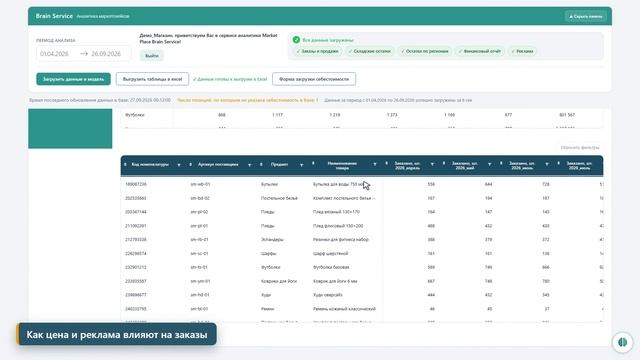Image resolution: width=640 pixels, height=360 pixels.
Task: Click the start date field 01.04.2026
Action: [54, 53]
